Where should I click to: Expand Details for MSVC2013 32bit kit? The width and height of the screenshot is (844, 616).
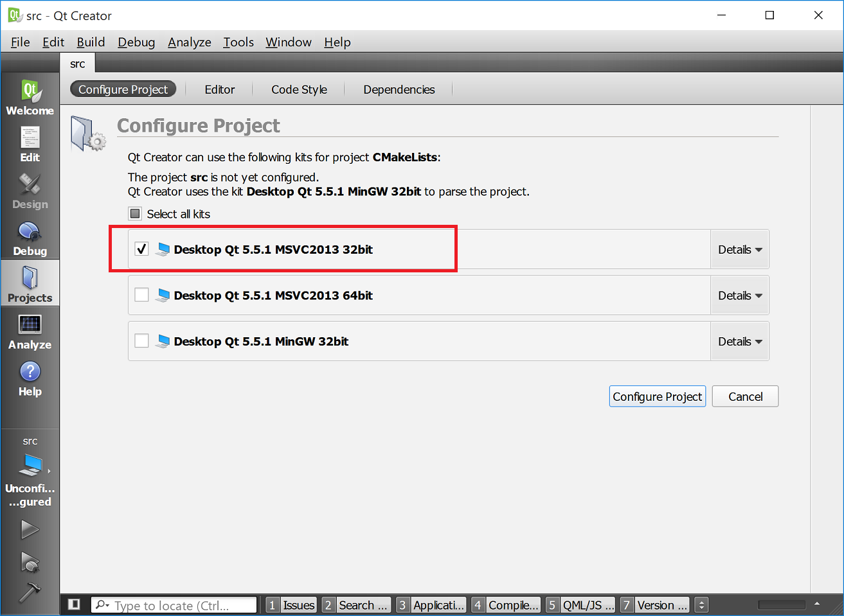740,249
